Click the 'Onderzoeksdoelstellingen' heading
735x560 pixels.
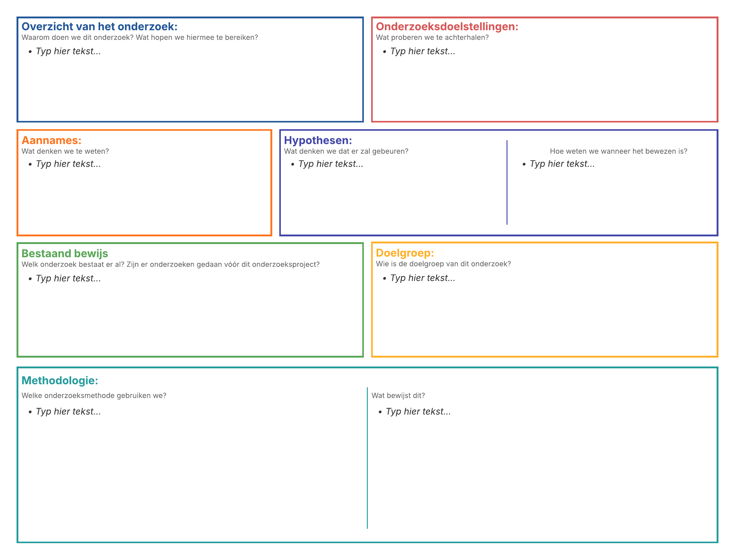(447, 26)
